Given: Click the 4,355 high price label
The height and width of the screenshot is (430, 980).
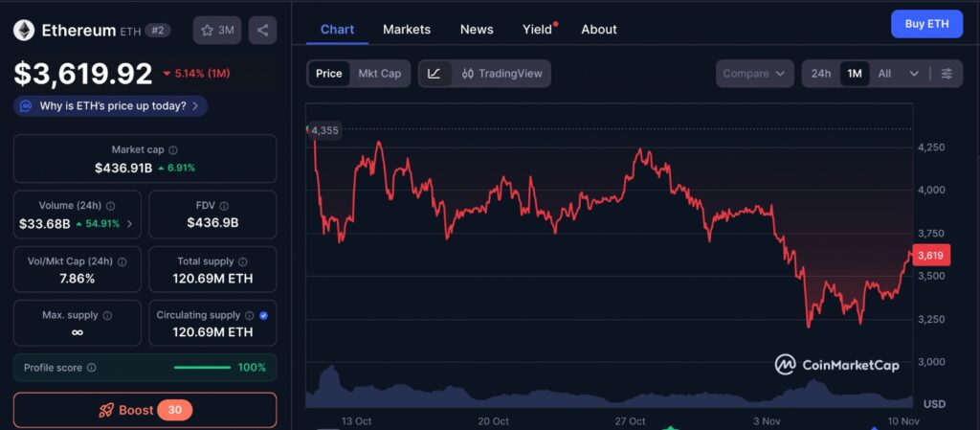Looking at the screenshot, I should 324,130.
